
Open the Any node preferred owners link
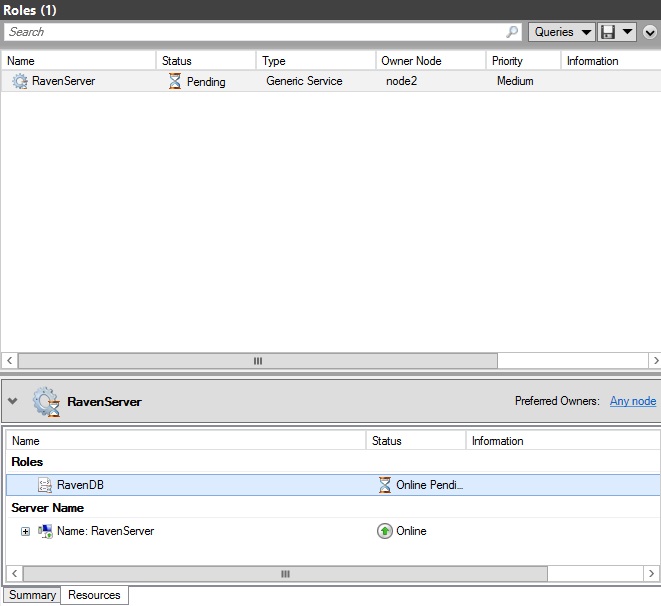(x=633, y=401)
